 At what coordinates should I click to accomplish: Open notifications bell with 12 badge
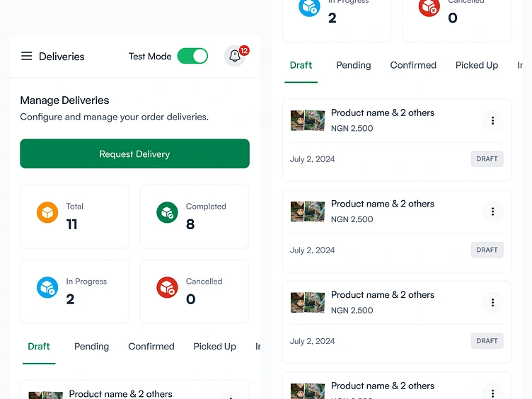pyautogui.click(x=235, y=57)
